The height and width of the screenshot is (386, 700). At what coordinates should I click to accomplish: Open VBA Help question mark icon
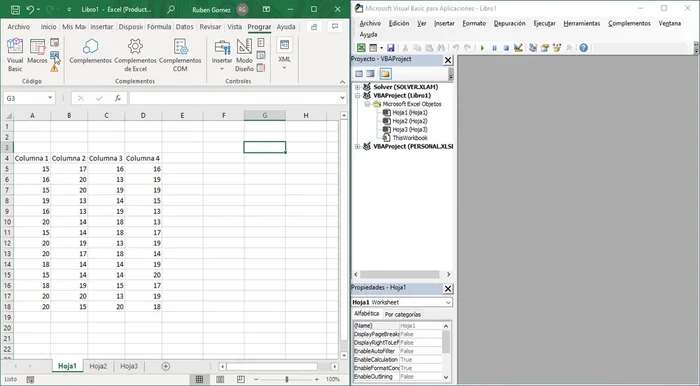[x=583, y=48]
